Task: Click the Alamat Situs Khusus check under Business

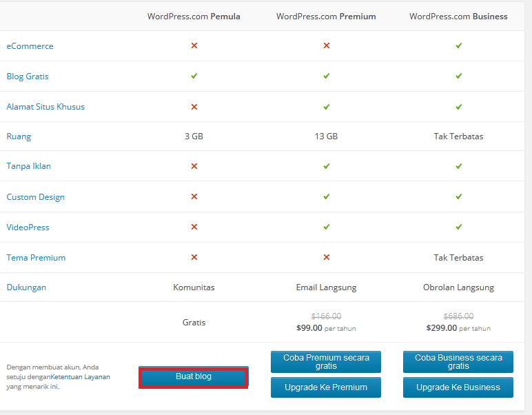Action: click(x=459, y=107)
